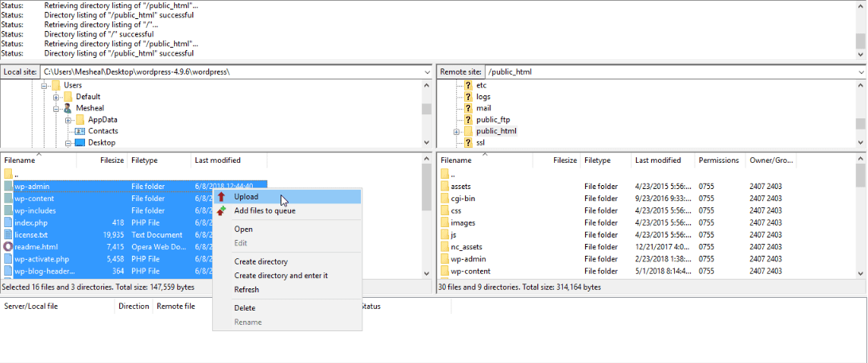Click the images folder icon in remote list
Viewport: 868px width, 363px height.
445,222
